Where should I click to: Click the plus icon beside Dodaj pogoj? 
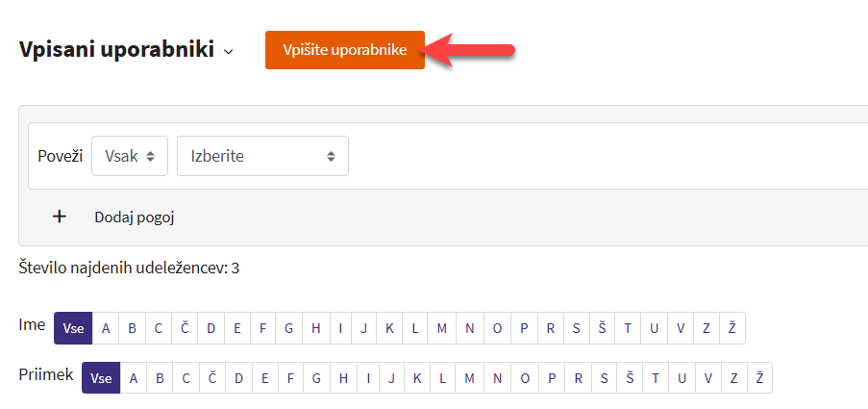pyautogui.click(x=60, y=217)
